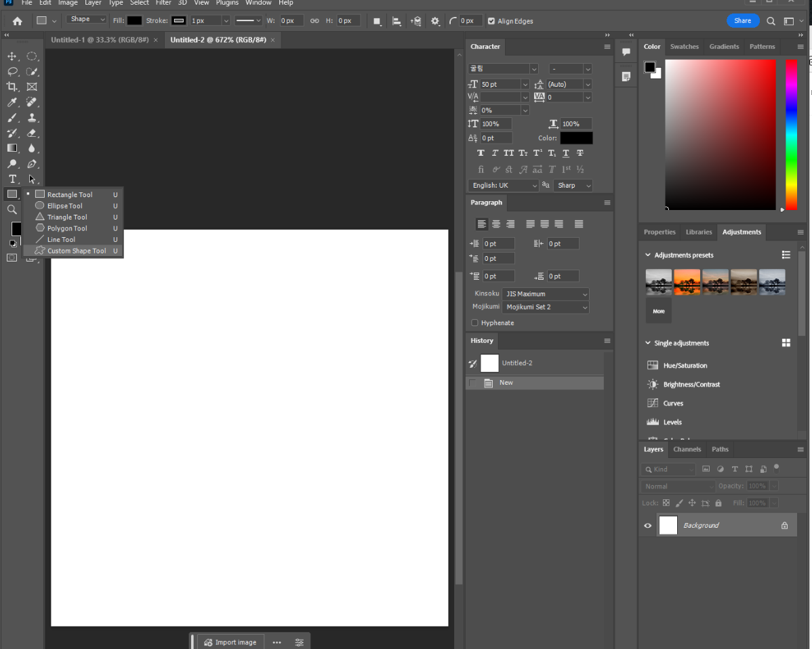Click the Character text Color swatch
The height and width of the screenshot is (649, 812).
[x=576, y=138]
